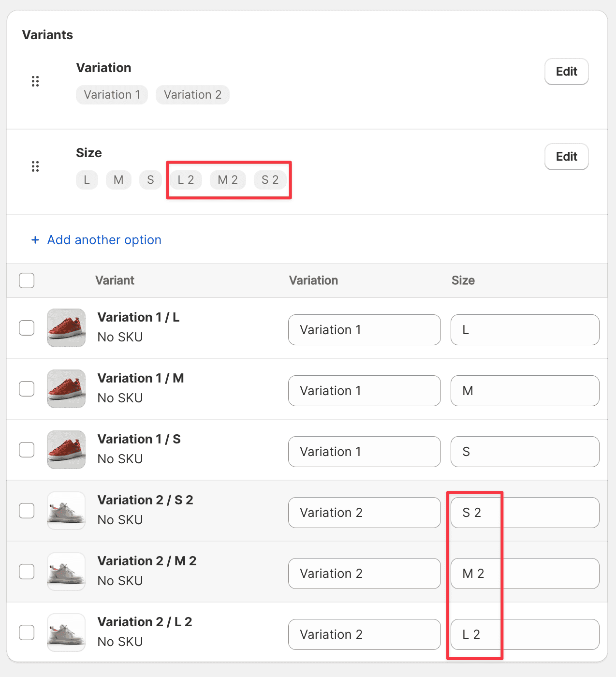Open white sneaker thumbnail for Variation 2 / S 2
Image resolution: width=616 pixels, height=677 pixels.
[66, 511]
